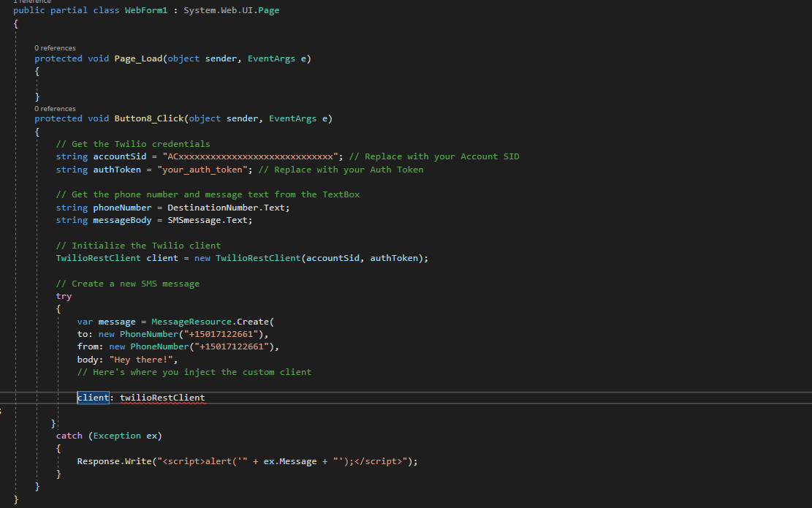Click the "Replace with your Account SID" comment
The height and width of the screenshot is (508, 812).
coord(434,156)
